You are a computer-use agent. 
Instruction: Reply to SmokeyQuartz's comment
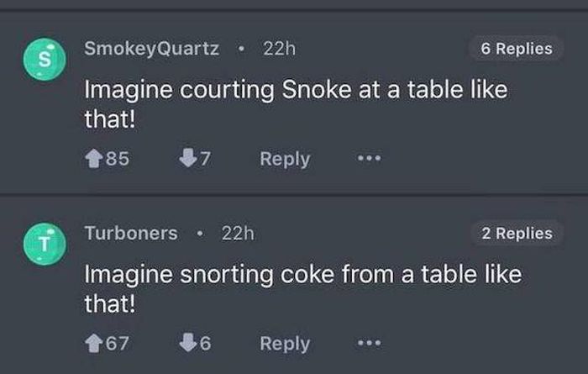(x=285, y=159)
